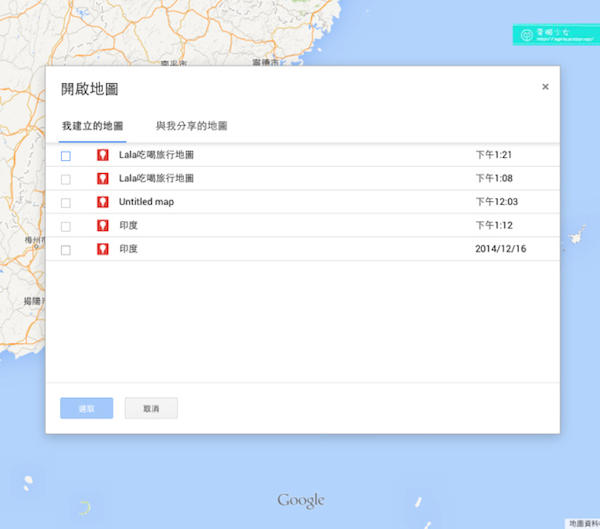
Task: Select checkbox for 印度 at 下午1:12
Action: coord(66,227)
